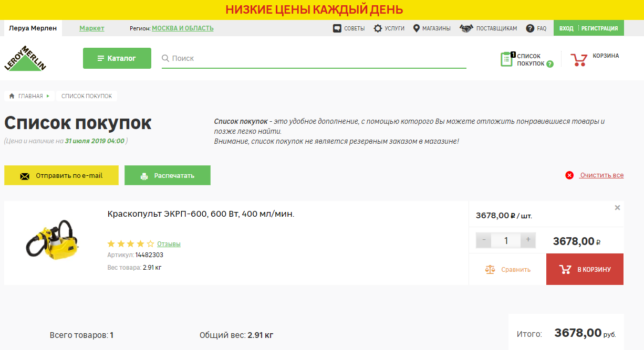
Task: Click the Итого 3678,00 руб. total
Action: pos(566,333)
